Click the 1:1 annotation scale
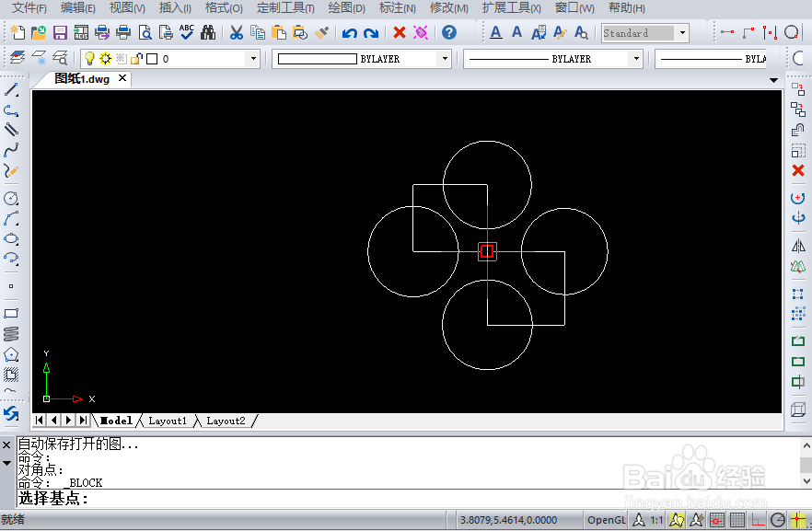 (656, 520)
